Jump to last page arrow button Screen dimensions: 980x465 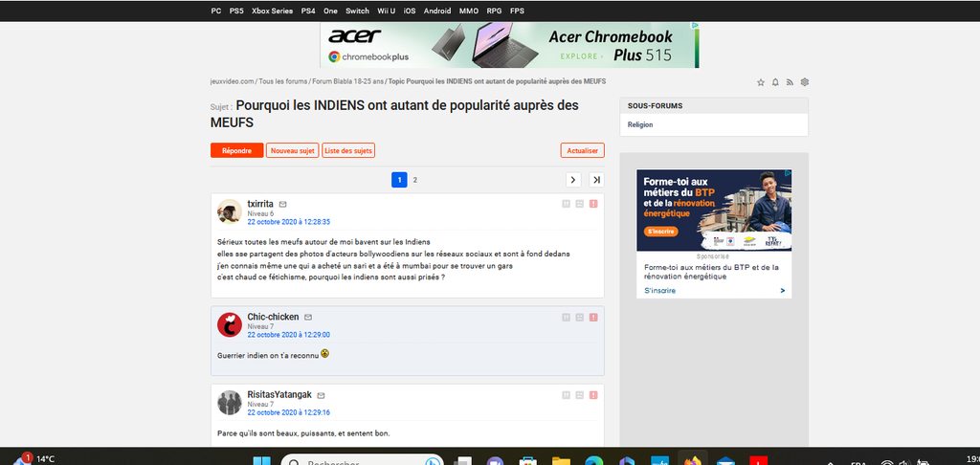tap(595, 180)
